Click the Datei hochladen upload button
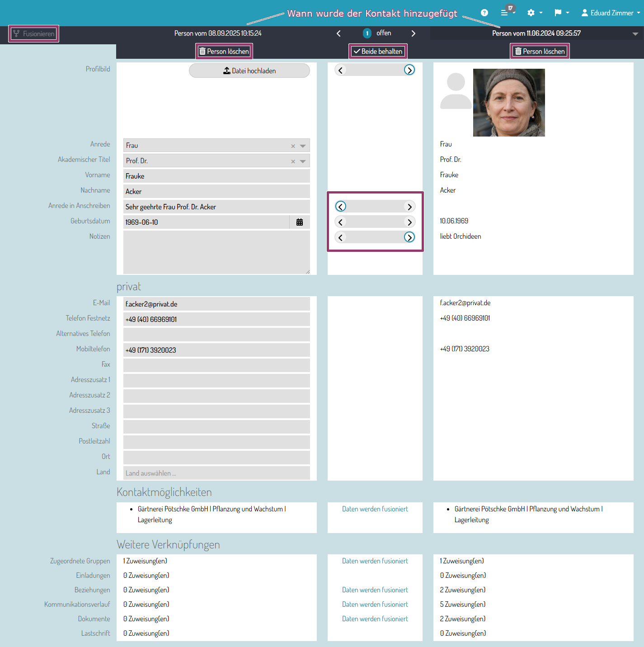Viewport: 644px width, 647px height. coord(249,71)
